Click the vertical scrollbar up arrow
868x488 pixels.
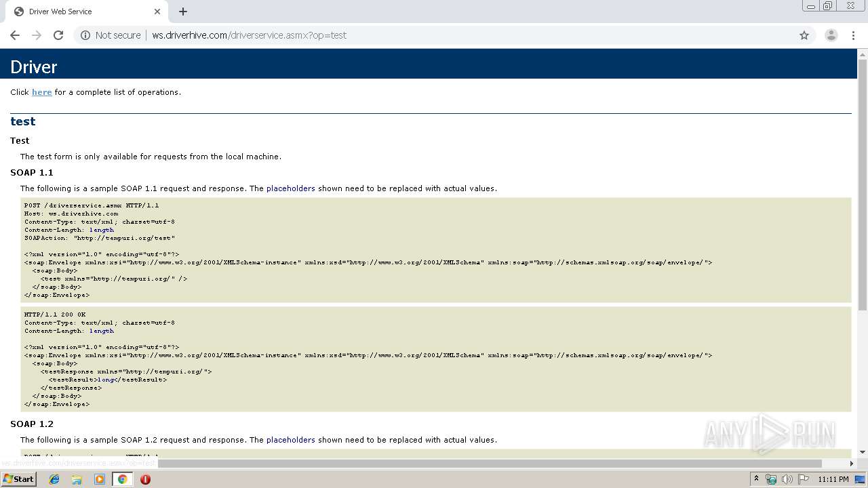pyautogui.click(x=863, y=54)
